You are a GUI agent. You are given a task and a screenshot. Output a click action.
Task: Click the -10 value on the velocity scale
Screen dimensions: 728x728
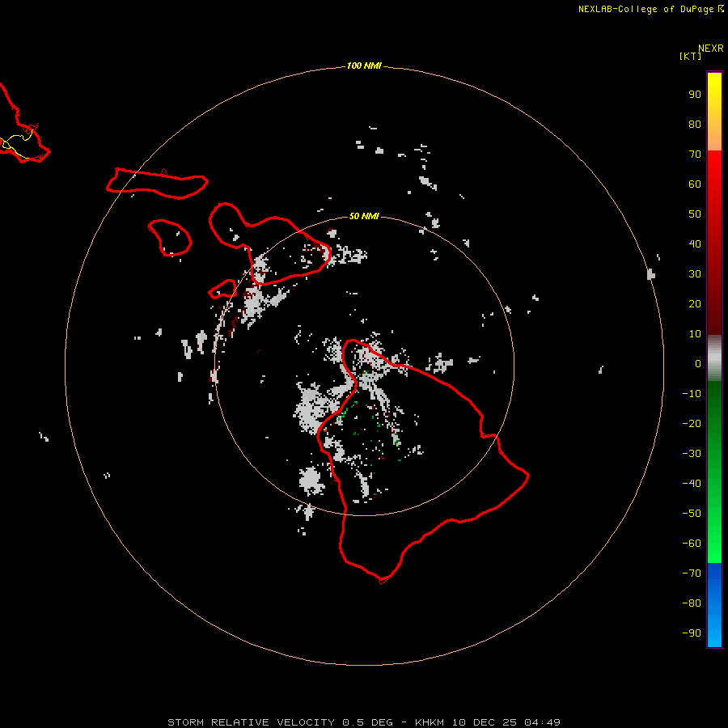point(692,394)
